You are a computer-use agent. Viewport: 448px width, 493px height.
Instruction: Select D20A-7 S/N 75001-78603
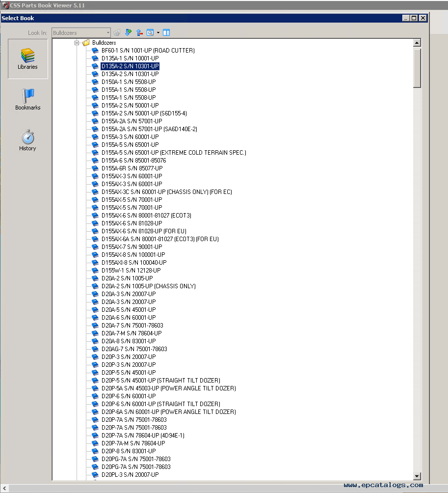132,326
